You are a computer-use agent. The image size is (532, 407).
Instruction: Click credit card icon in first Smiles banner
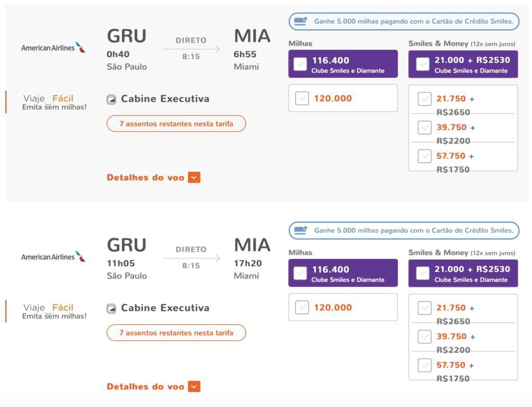301,21
